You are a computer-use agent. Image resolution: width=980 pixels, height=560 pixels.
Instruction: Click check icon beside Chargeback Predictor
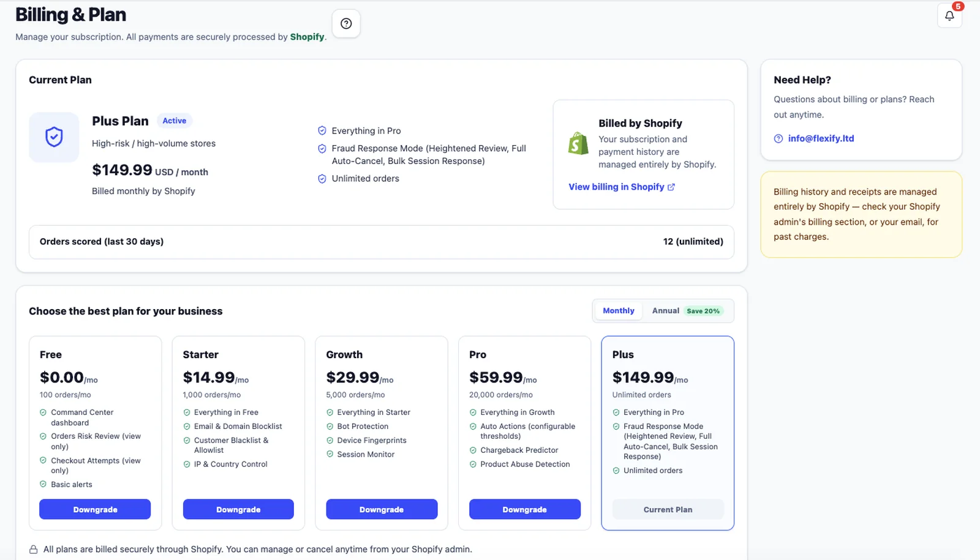tap(473, 450)
